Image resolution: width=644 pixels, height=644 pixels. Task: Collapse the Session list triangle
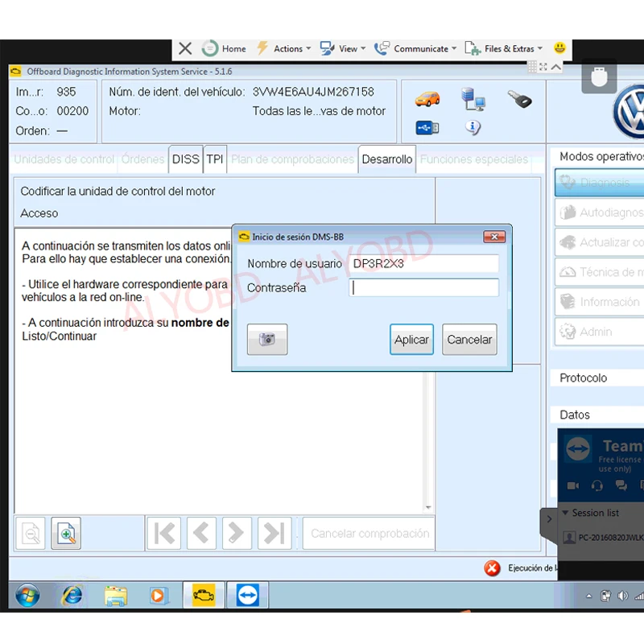(565, 513)
